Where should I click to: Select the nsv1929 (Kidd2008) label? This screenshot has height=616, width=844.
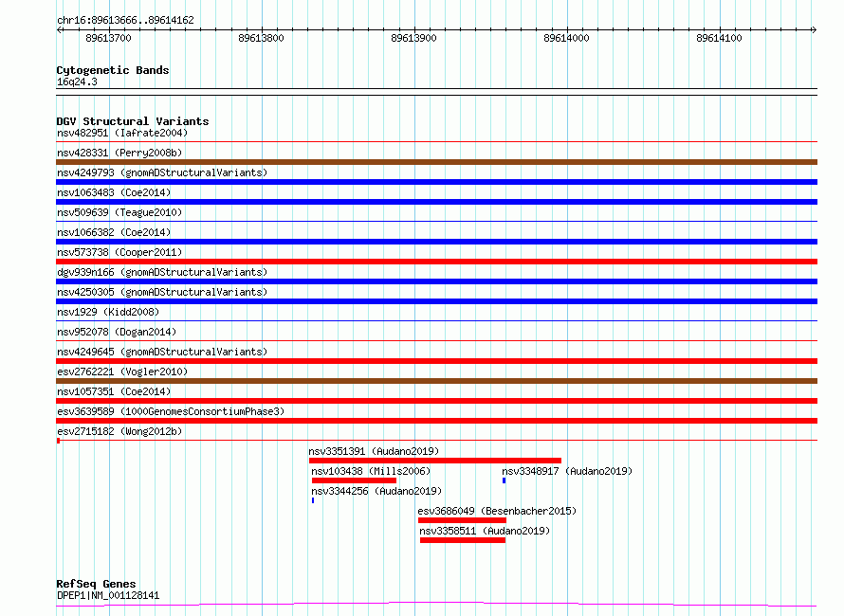click(108, 312)
